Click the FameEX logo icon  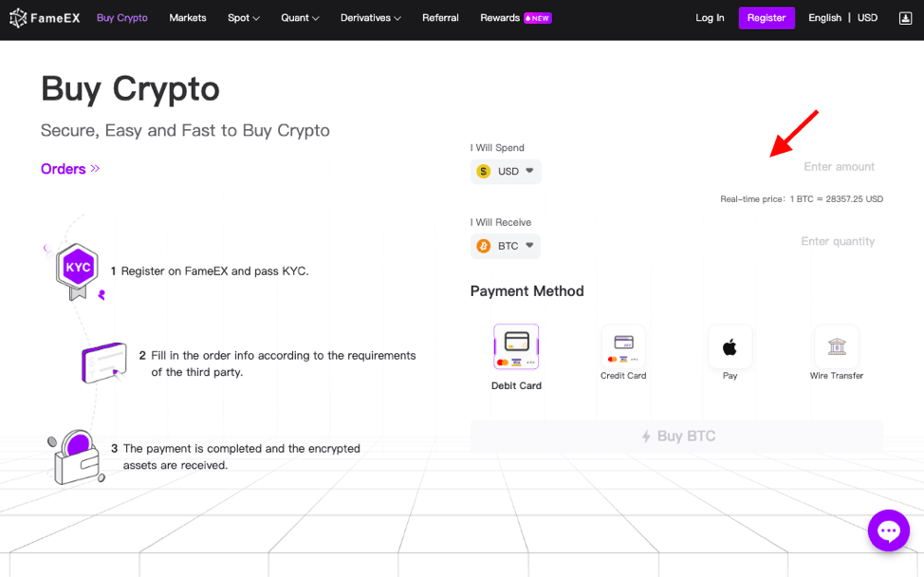18,18
